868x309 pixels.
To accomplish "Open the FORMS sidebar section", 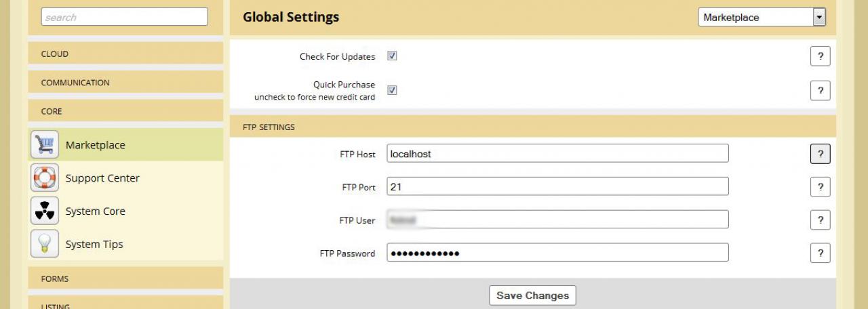I will pos(125,279).
